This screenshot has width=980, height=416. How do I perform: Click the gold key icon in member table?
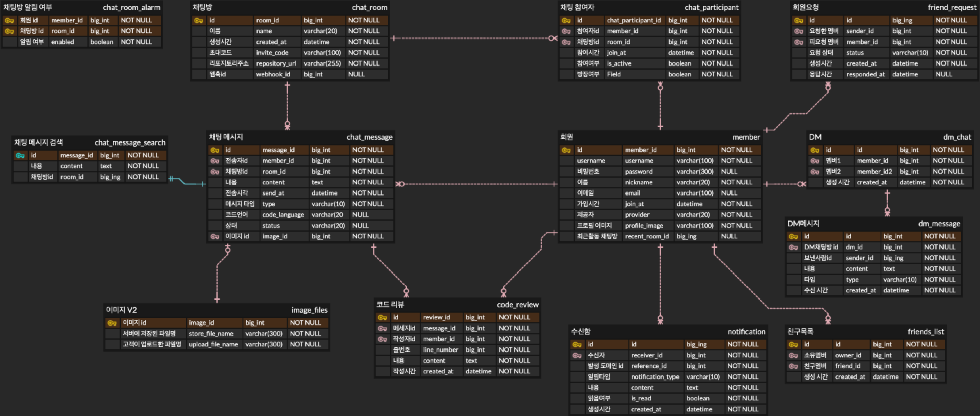566,150
